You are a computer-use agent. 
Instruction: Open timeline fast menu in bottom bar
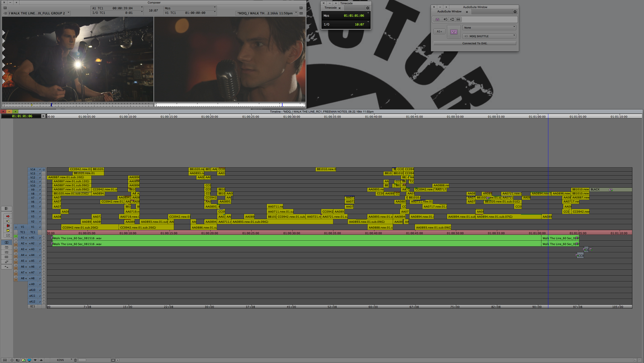click(x=5, y=360)
